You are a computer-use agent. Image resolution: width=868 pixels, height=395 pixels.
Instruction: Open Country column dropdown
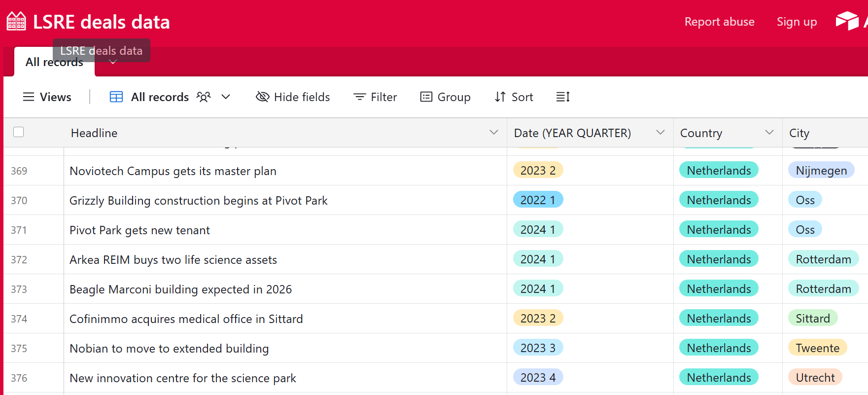coord(769,133)
